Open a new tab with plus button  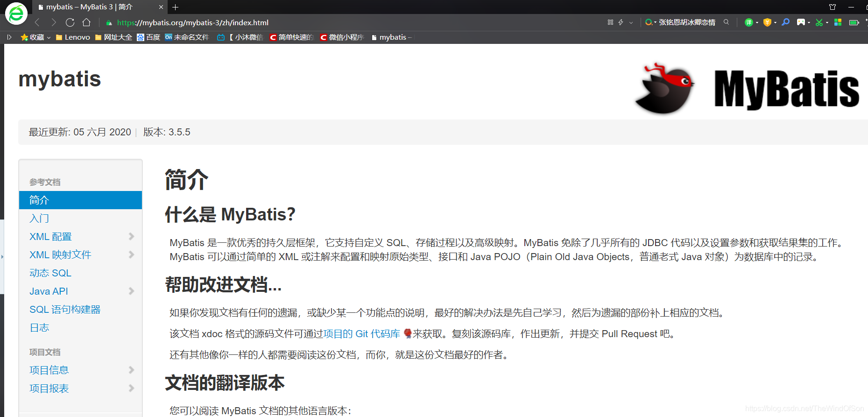(175, 7)
